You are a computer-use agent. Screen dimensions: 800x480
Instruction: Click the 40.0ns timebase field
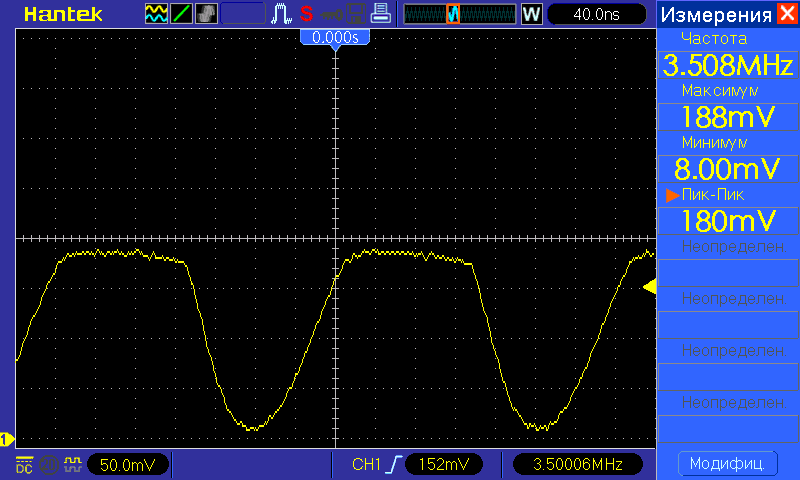click(x=596, y=14)
